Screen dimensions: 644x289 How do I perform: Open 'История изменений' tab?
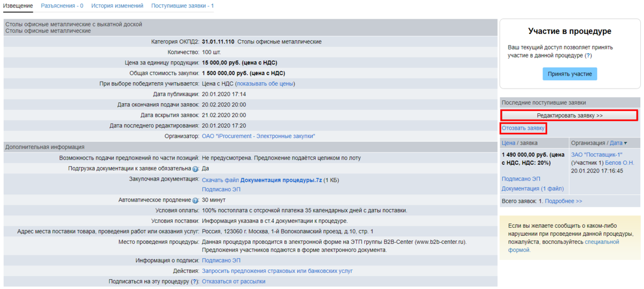[x=117, y=6]
